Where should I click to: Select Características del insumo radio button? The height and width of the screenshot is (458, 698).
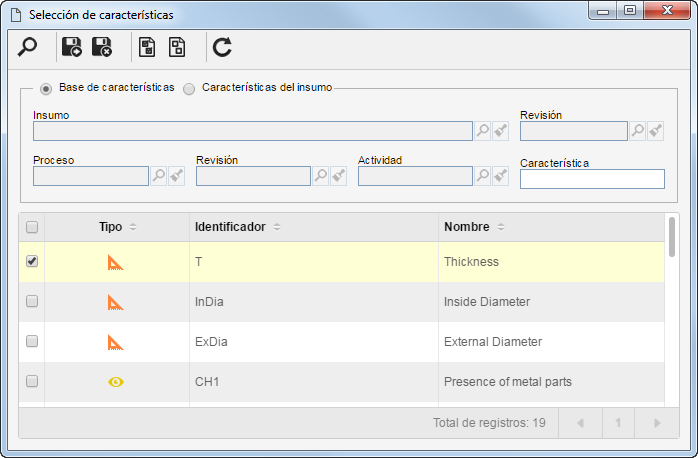coord(189,89)
